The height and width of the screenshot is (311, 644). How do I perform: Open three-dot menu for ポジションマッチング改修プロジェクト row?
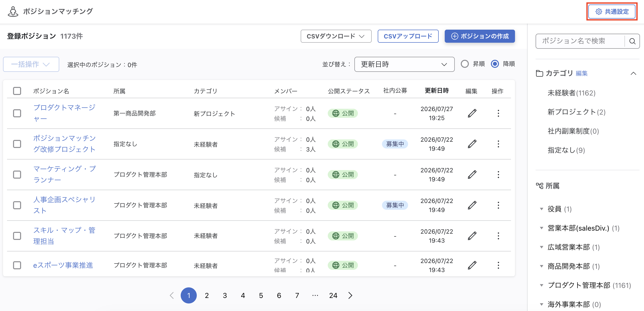click(498, 144)
